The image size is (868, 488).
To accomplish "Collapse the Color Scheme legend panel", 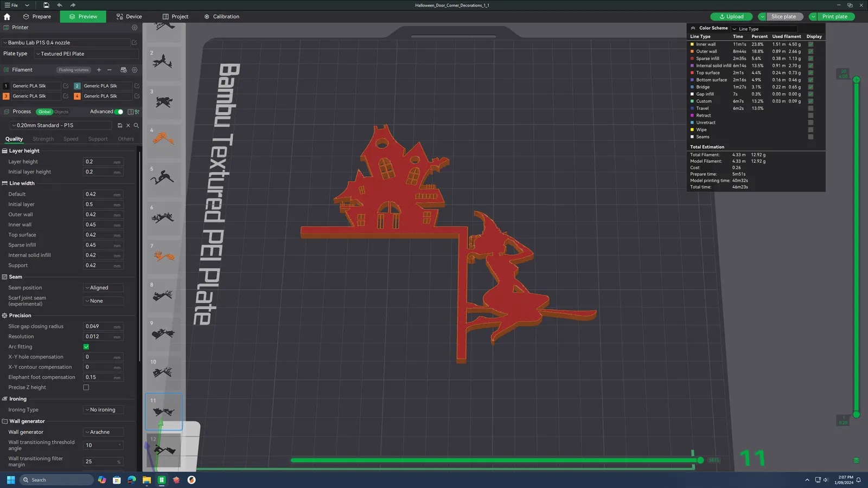I will point(693,28).
